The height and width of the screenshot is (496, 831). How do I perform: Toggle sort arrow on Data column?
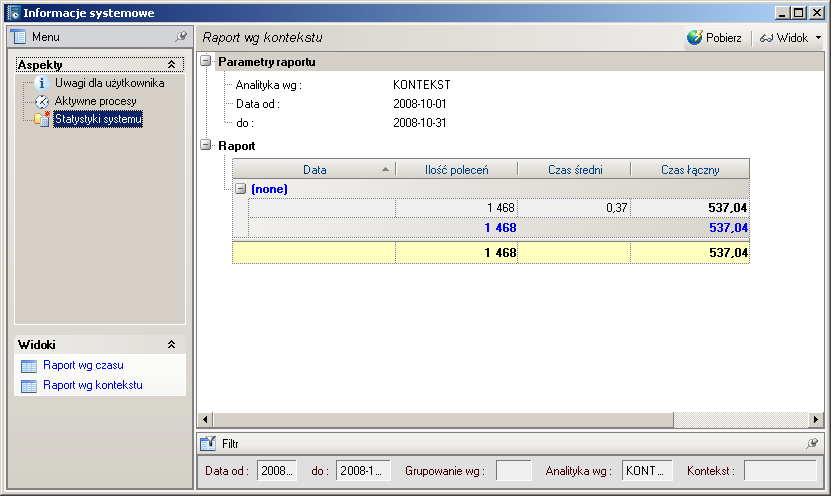(x=385, y=170)
